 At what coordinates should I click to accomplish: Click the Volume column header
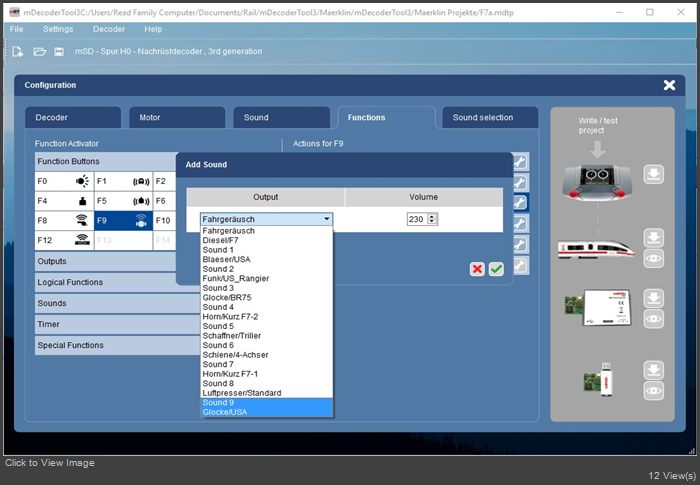click(x=424, y=197)
